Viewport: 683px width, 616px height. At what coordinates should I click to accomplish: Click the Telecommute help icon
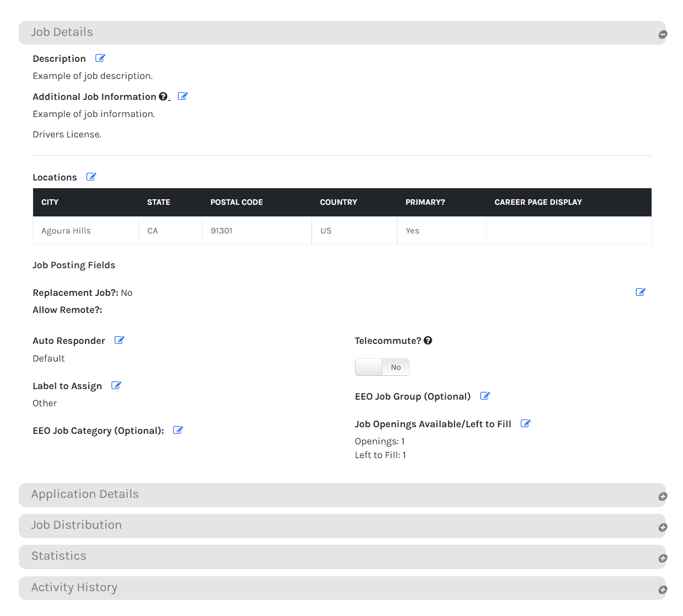(x=428, y=341)
